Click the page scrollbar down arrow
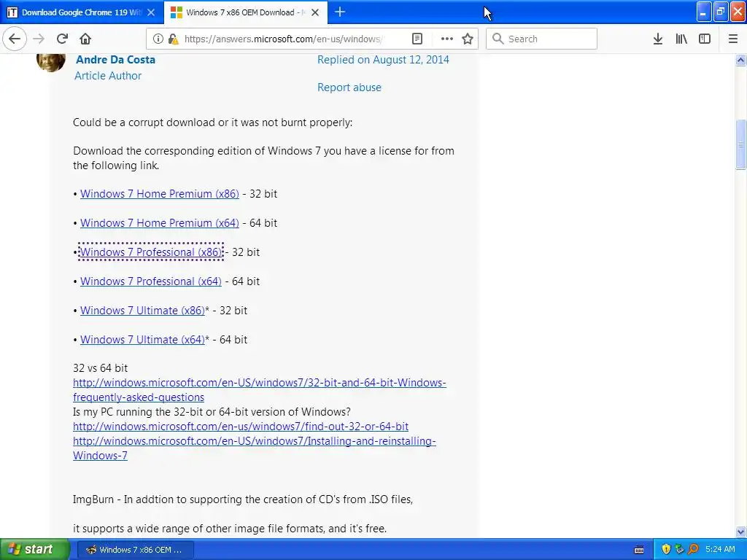 pos(741,532)
